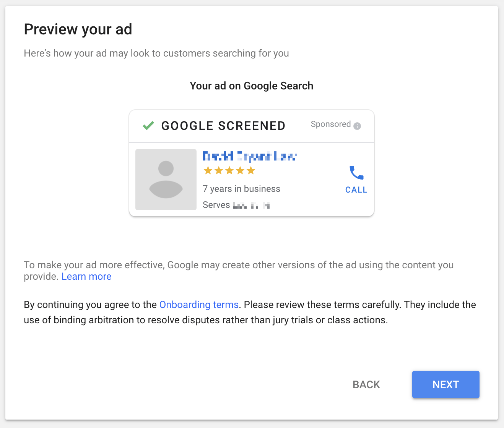Viewport: 504px width, 428px height.
Task: Open the Onboarding terms link
Action: [199, 305]
